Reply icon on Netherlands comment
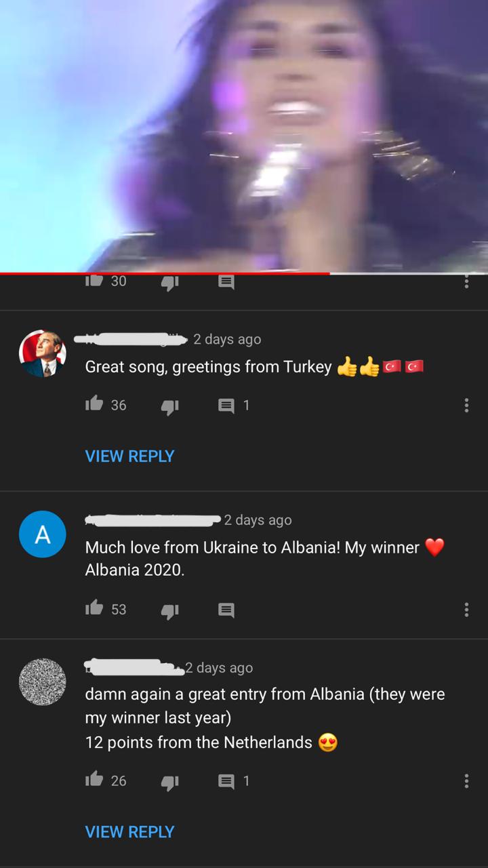Image resolution: width=488 pixels, height=868 pixels. [226, 781]
